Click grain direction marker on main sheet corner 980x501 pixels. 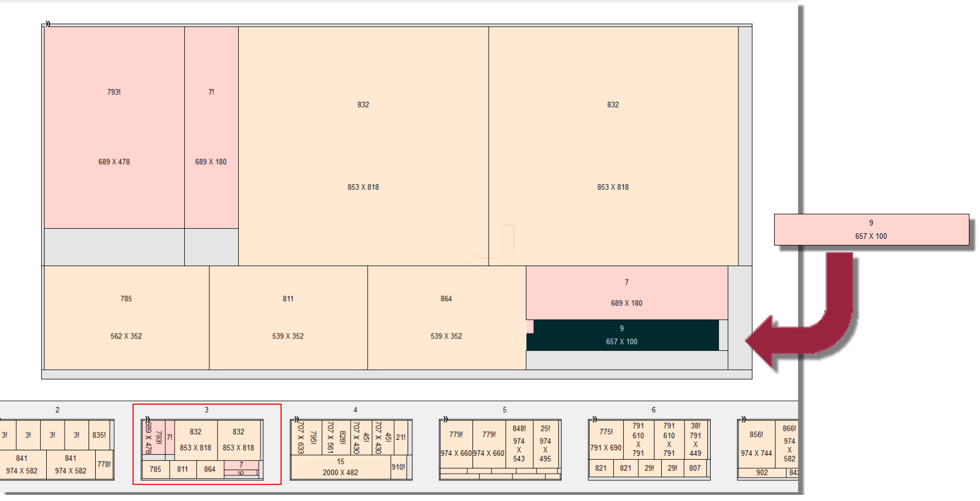click(x=48, y=24)
